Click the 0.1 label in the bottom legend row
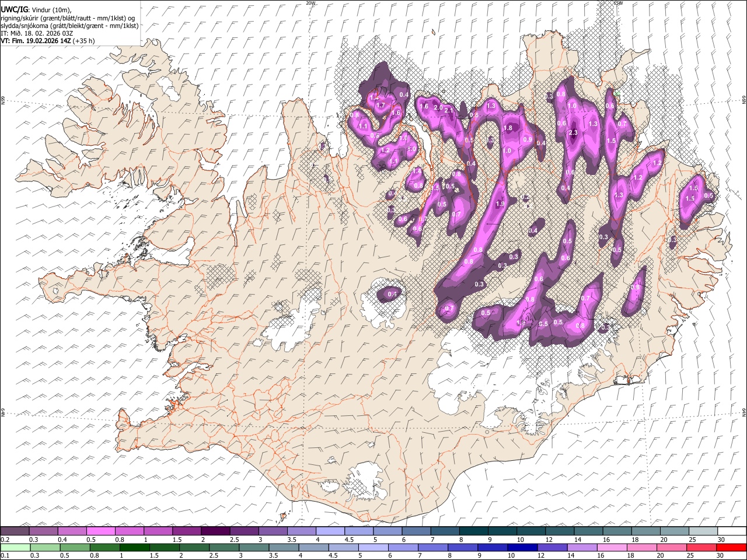 [5, 555]
